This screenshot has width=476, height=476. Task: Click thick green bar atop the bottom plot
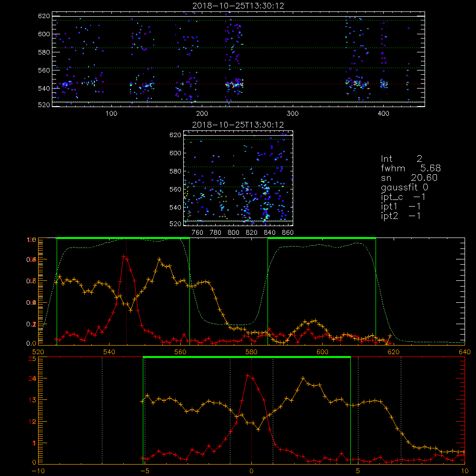(x=247, y=357)
